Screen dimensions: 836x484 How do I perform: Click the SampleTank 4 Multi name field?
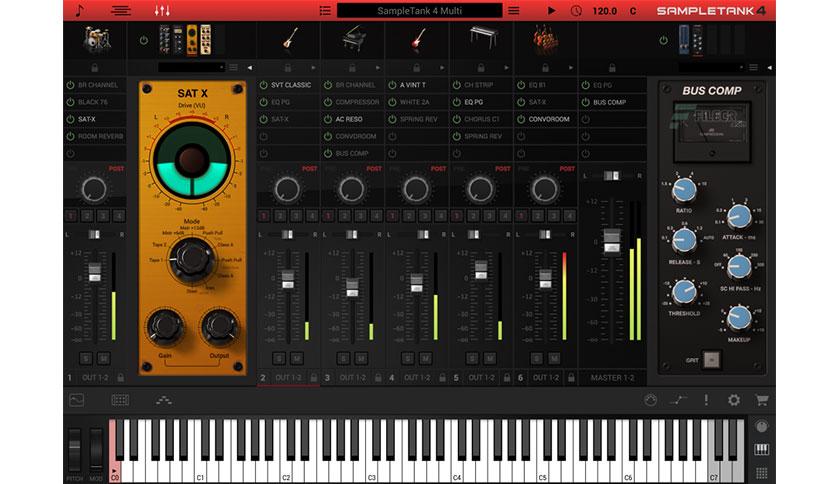coord(419,10)
